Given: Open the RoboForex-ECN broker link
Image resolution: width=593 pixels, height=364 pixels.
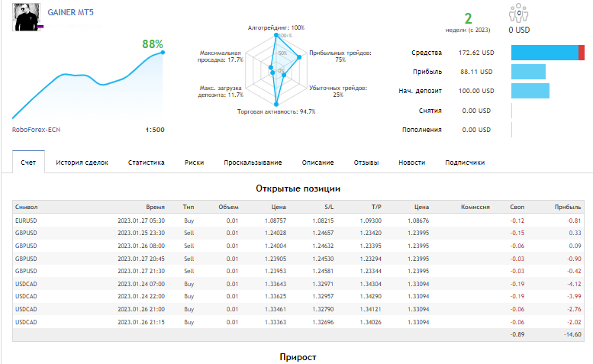Looking at the screenshot, I should [x=37, y=130].
